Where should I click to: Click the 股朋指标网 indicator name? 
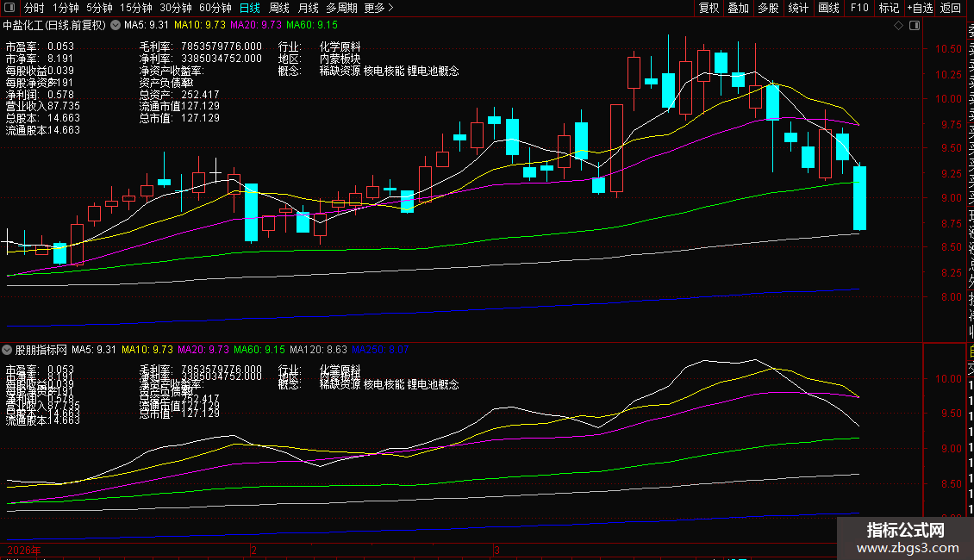(41, 350)
